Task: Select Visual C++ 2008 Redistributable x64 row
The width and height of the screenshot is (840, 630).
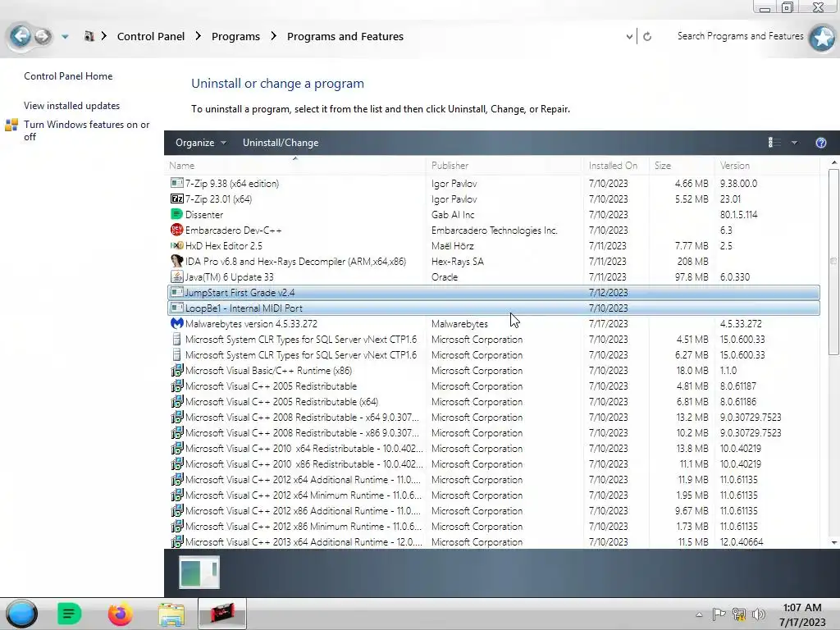Action: click(x=493, y=417)
